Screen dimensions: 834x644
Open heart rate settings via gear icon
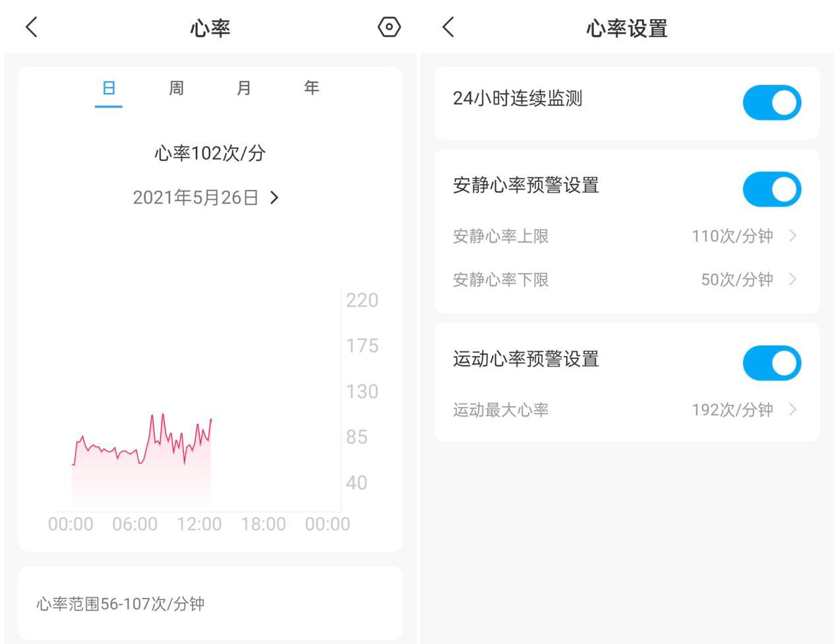(389, 27)
